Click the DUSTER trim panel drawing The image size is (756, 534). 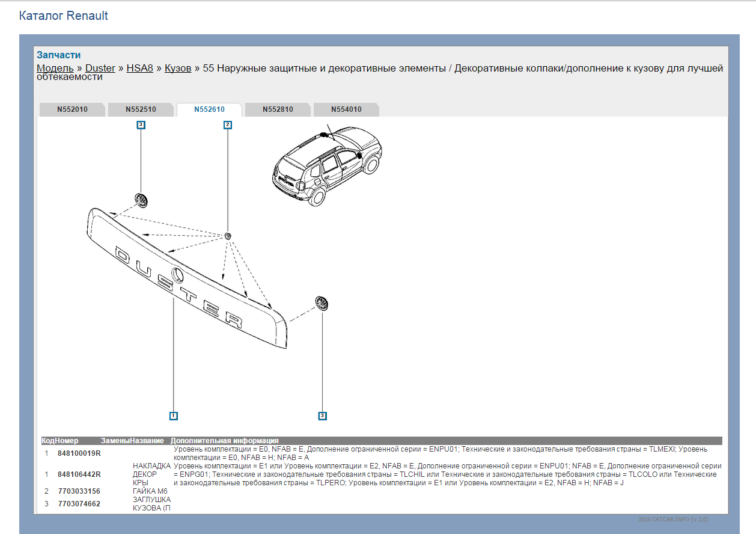click(180, 271)
